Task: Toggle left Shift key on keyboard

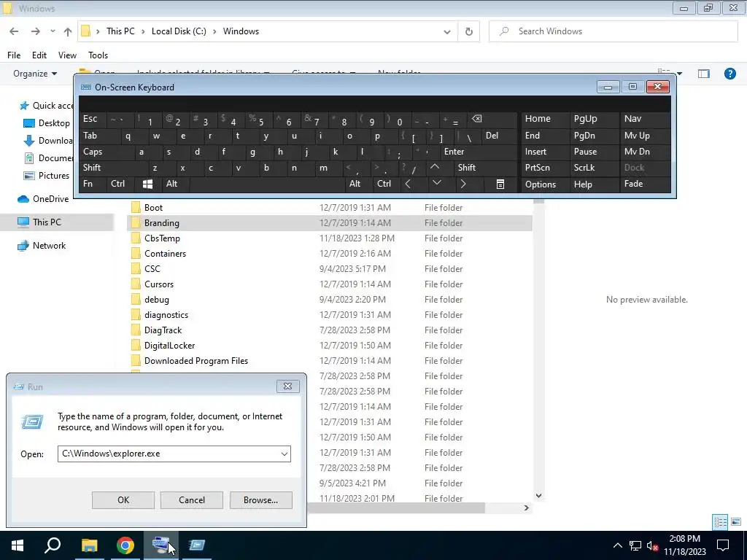Action: pos(113,168)
